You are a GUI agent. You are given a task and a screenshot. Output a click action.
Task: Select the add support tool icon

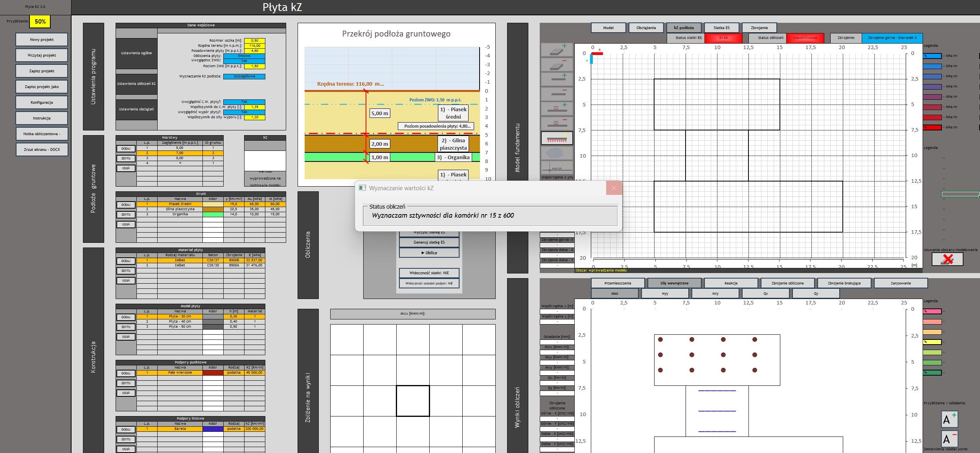click(557, 79)
